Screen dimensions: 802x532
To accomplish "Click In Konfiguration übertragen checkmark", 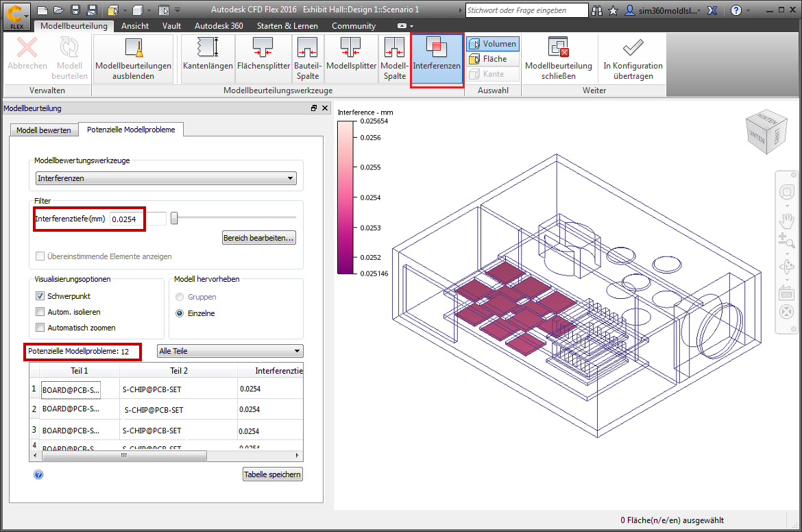I will coord(633,58).
